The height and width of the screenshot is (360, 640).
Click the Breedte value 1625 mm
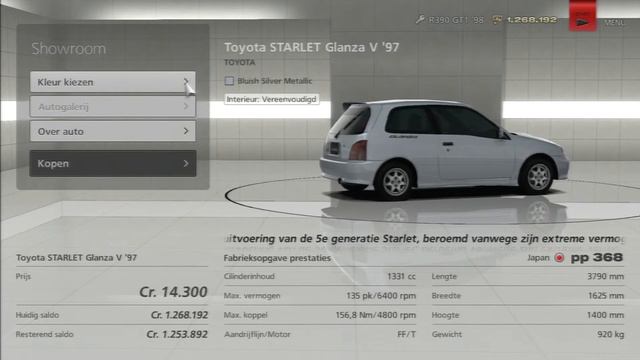pos(606,296)
